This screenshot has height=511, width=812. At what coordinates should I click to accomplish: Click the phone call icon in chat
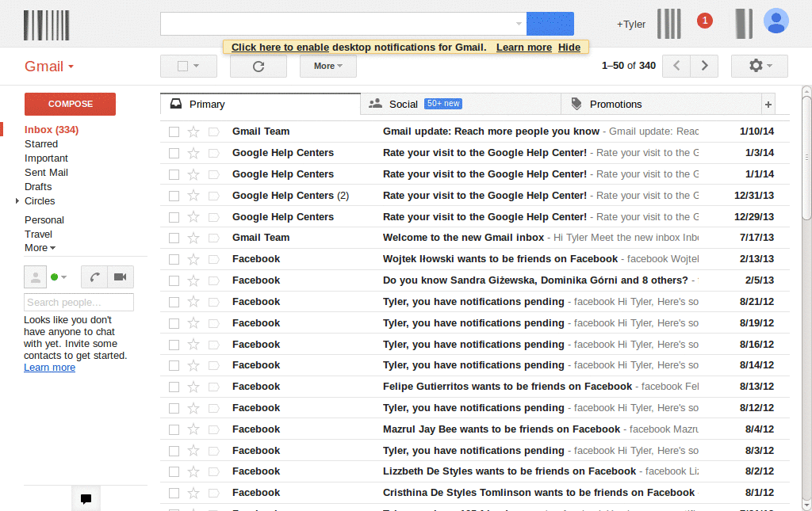[94, 277]
